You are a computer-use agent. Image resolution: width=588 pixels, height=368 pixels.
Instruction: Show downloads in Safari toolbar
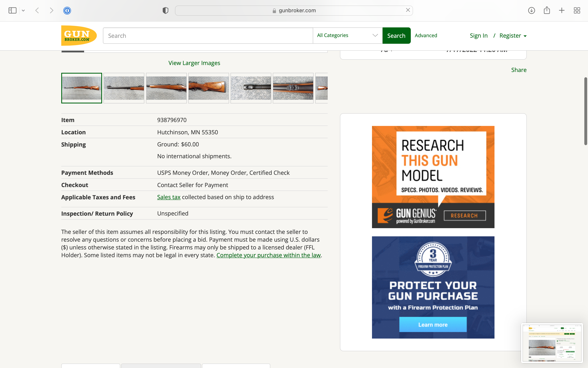532,10
